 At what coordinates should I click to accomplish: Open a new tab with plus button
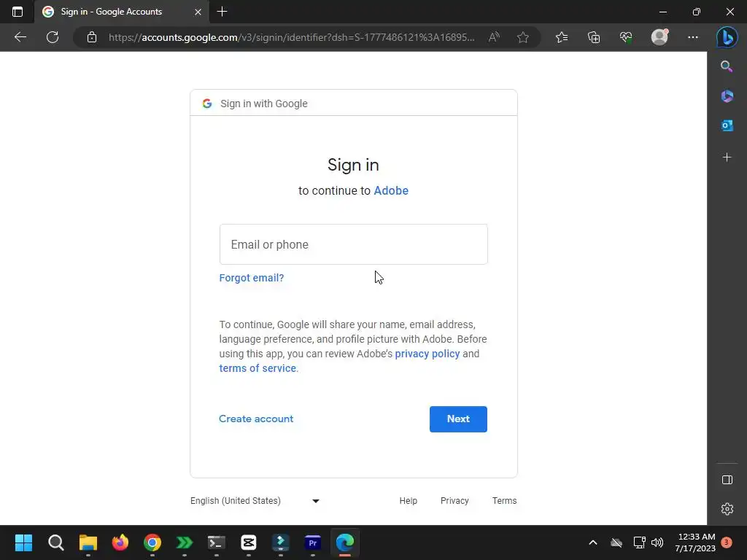click(x=222, y=12)
